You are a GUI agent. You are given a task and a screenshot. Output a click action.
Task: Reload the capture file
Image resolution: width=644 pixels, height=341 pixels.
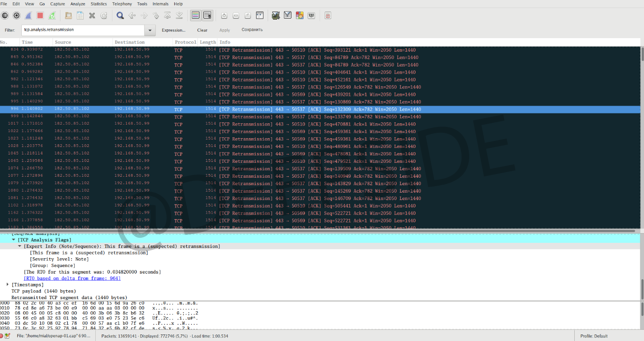[104, 15]
